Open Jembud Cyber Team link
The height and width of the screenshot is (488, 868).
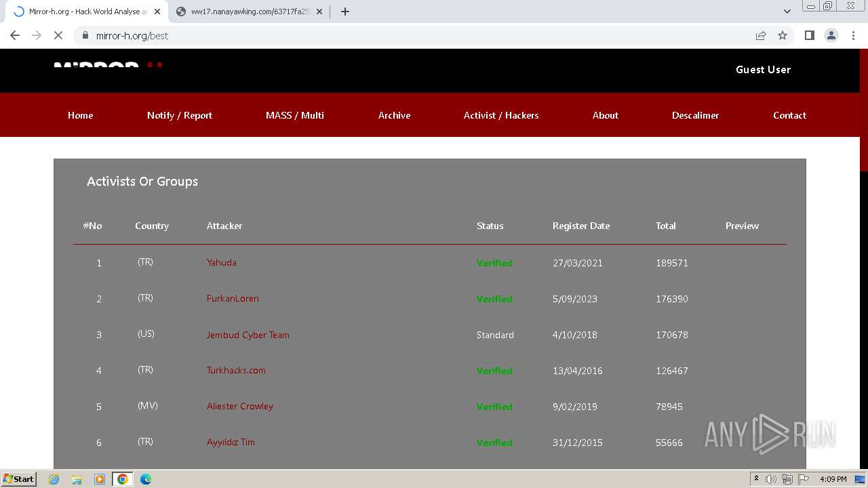pos(248,335)
